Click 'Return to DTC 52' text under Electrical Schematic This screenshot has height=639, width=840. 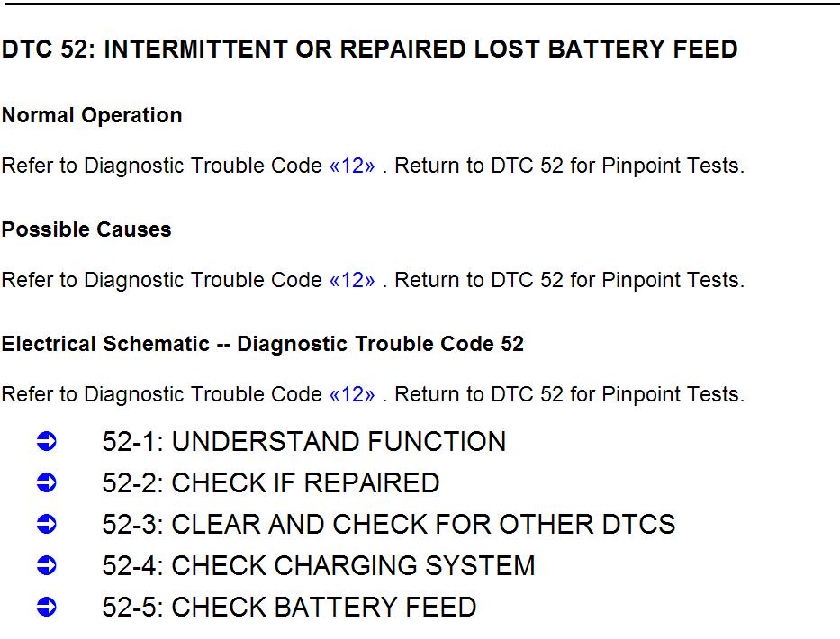click(x=479, y=395)
